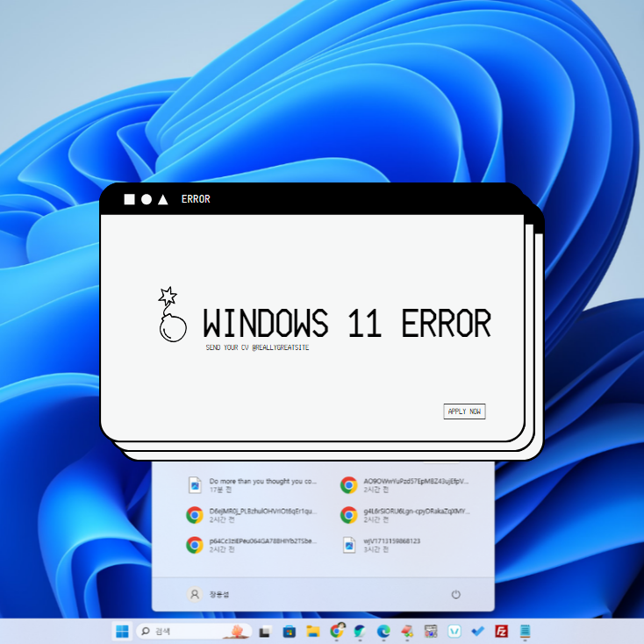Click image file icon of 'wjV1713159868123'
The width and height of the screenshot is (644, 644).
coord(348,545)
